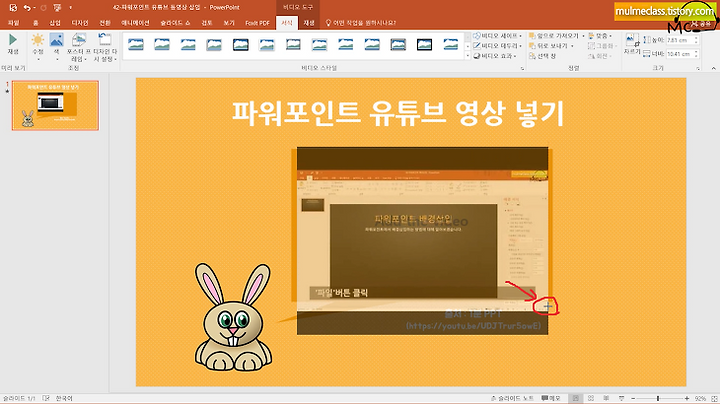Open the 수정 (Corrections) sun icon menu
Screen dimensions: 720x404
pyautogui.click(x=38, y=46)
